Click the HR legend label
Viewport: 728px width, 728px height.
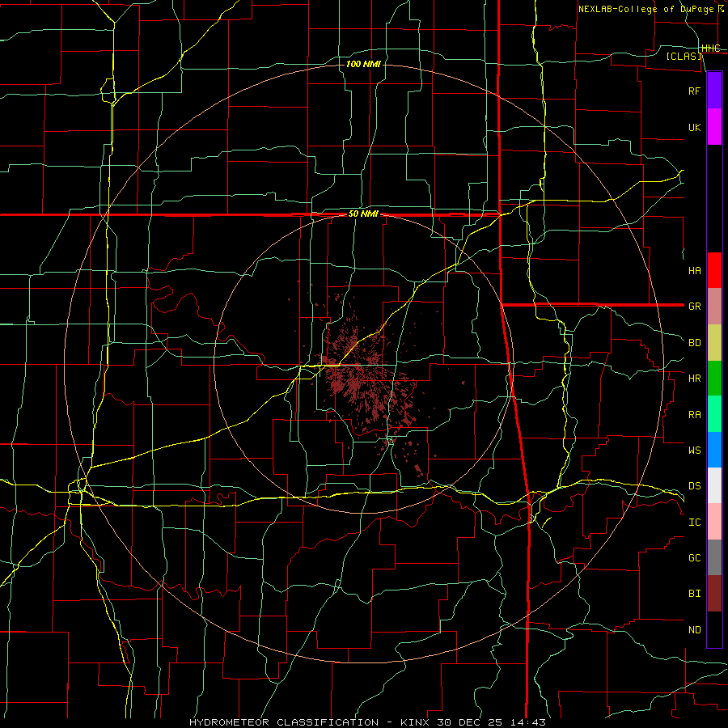[x=695, y=379]
